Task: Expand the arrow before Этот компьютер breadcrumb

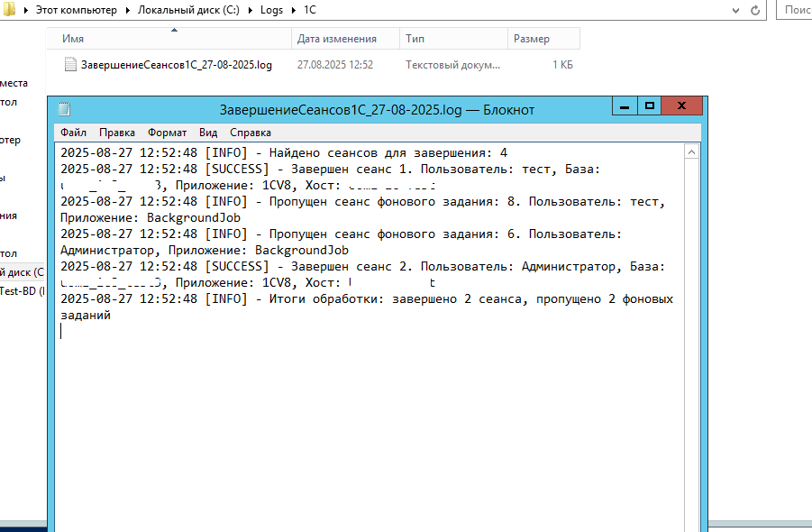Action: click(x=25, y=10)
